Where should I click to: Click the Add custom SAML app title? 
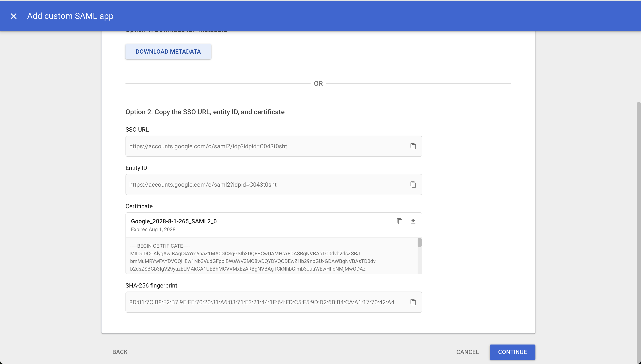(70, 16)
